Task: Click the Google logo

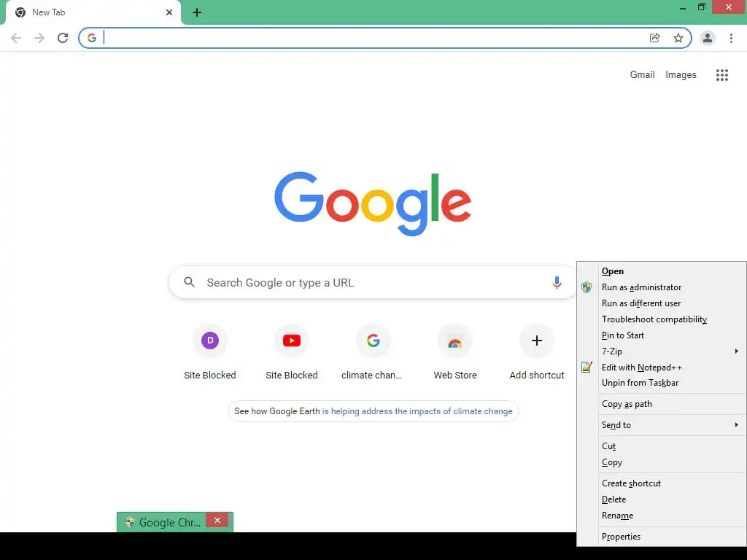Action: pyautogui.click(x=373, y=204)
